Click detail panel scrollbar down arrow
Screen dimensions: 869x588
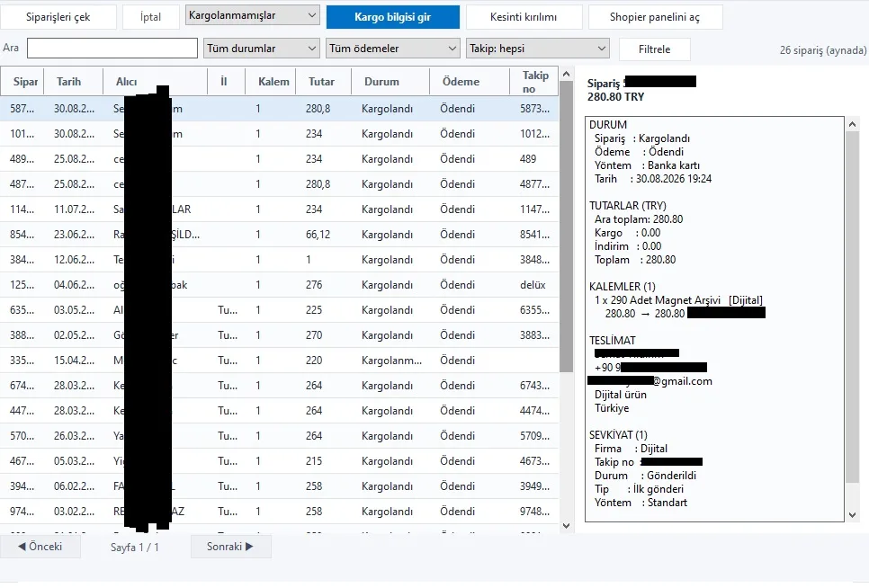tap(853, 515)
